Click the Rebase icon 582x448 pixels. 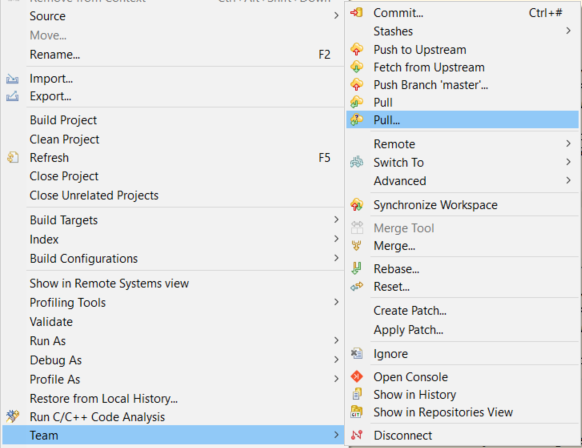[356, 268]
